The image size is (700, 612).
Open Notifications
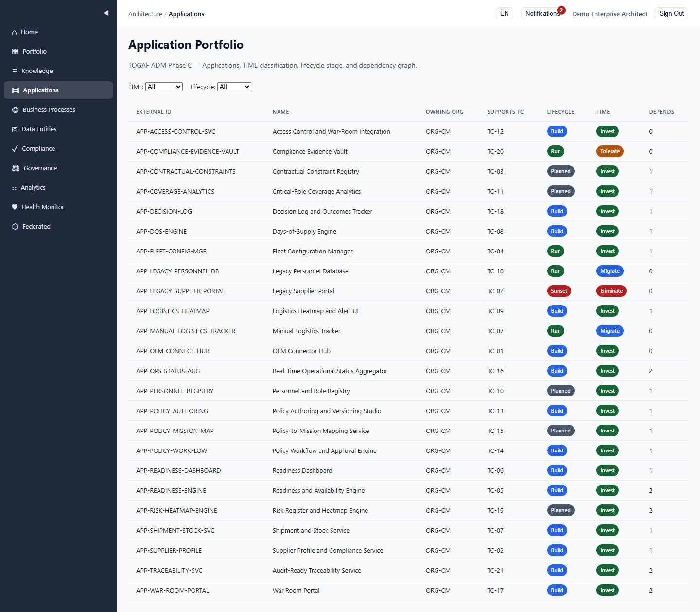542,14
